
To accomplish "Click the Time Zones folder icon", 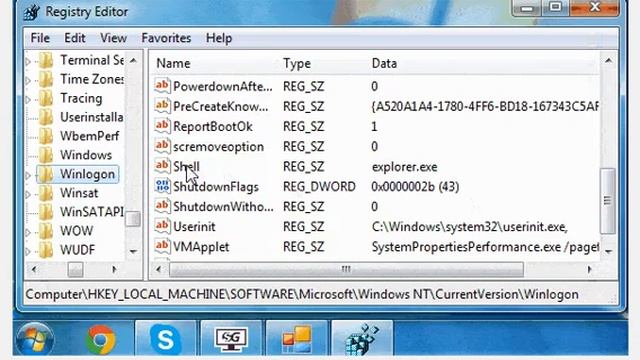I will 46,79.
